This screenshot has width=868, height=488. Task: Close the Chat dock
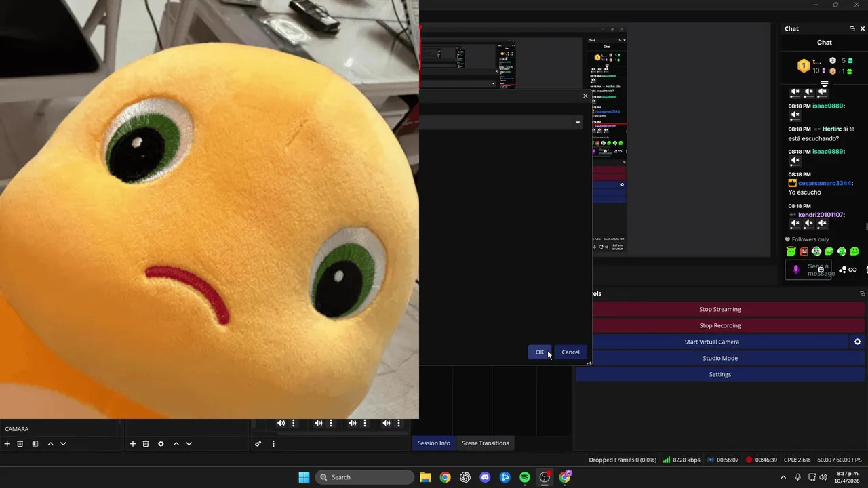pyautogui.click(x=863, y=28)
